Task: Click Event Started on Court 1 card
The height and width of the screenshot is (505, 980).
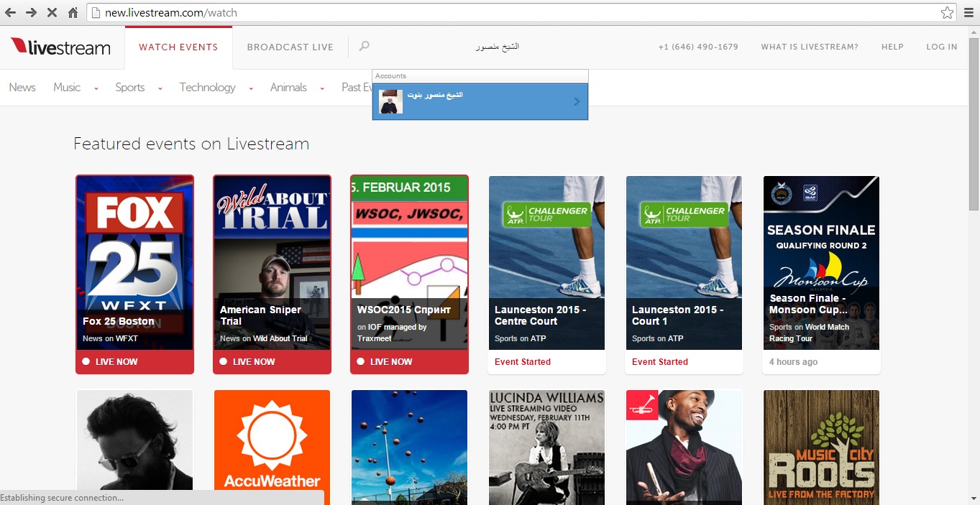Action: pos(660,362)
